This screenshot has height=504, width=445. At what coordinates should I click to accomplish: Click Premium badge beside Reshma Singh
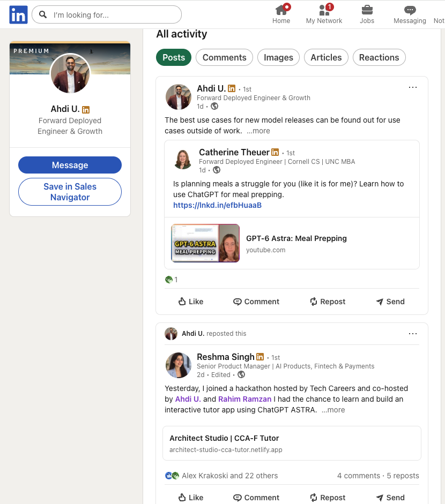260,357
